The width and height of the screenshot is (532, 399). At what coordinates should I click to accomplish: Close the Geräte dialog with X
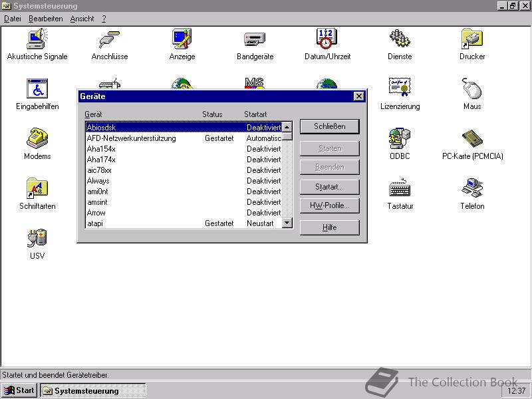click(x=358, y=96)
